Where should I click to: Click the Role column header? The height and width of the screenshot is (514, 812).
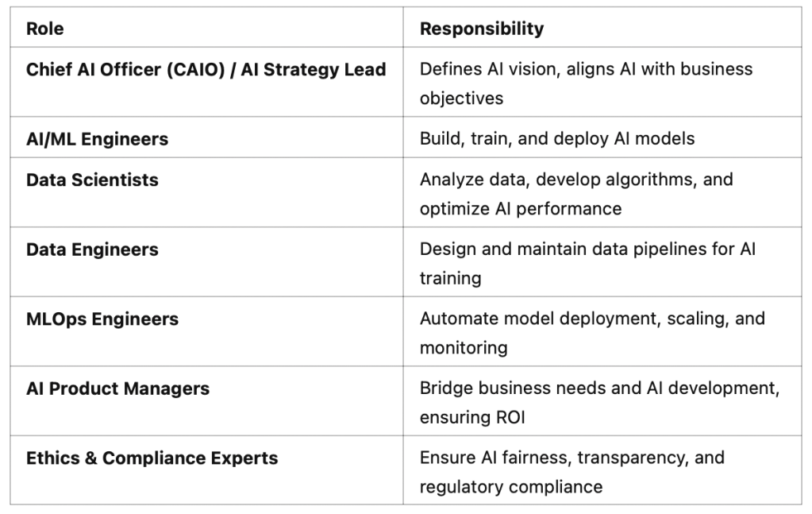click(x=45, y=29)
